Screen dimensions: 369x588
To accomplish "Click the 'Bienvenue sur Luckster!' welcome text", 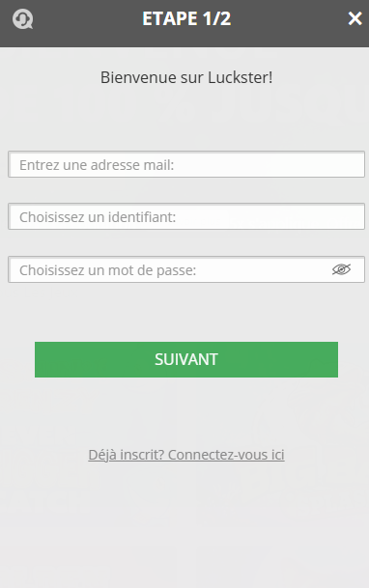I will point(186,77).
